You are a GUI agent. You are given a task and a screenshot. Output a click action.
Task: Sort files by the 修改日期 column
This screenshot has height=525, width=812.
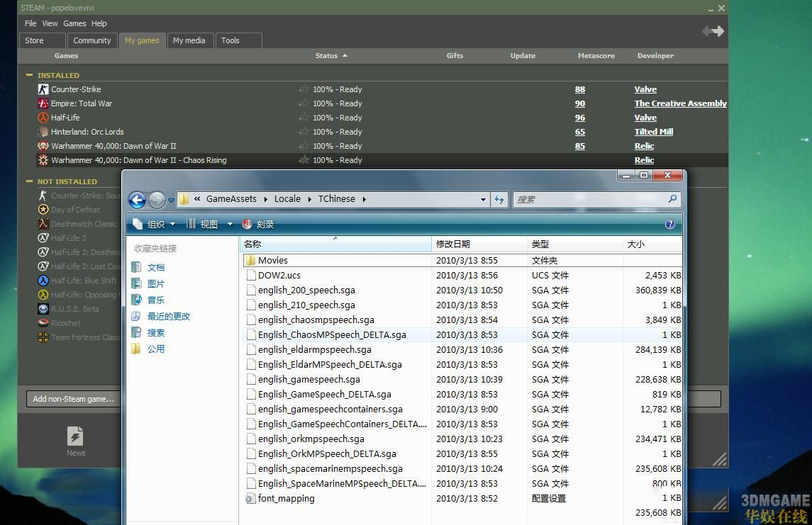click(479, 244)
